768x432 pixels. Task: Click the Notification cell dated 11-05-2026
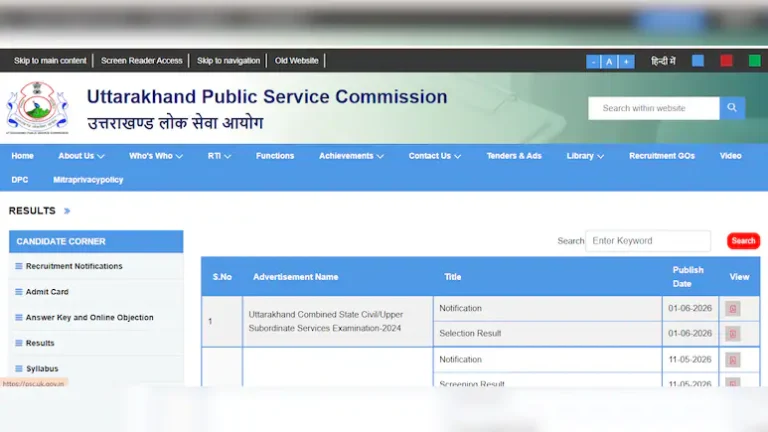(x=548, y=360)
